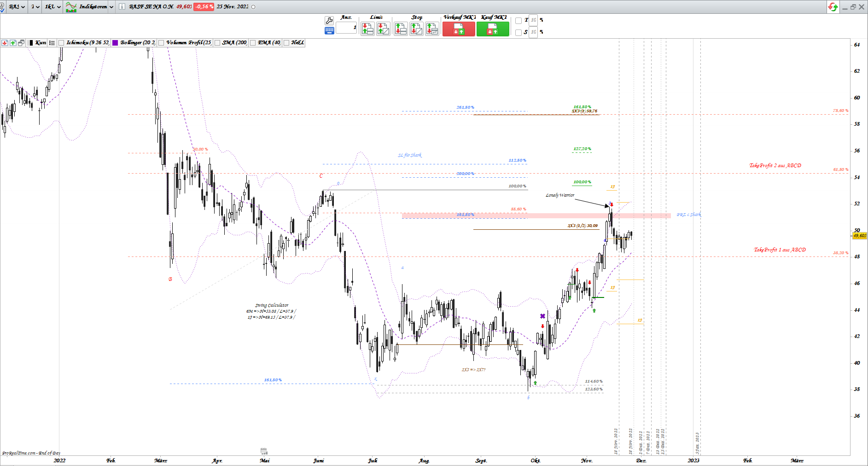Screen dimensions: 868x466
Task: Toggle the Ichimoku indicator checkbox
Action: [x=61, y=43]
